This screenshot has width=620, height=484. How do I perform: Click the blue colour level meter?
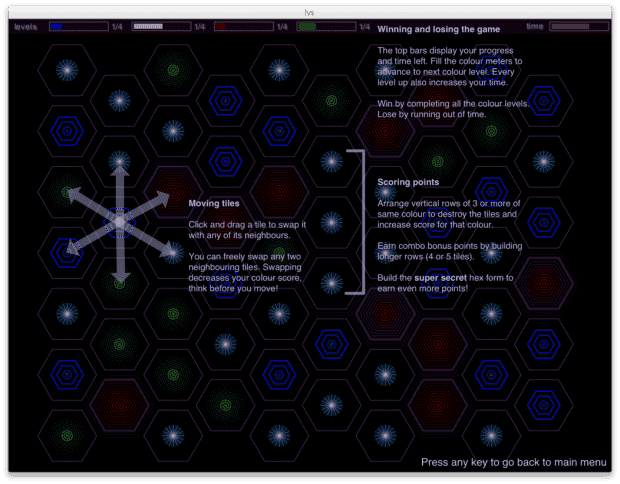point(78,27)
